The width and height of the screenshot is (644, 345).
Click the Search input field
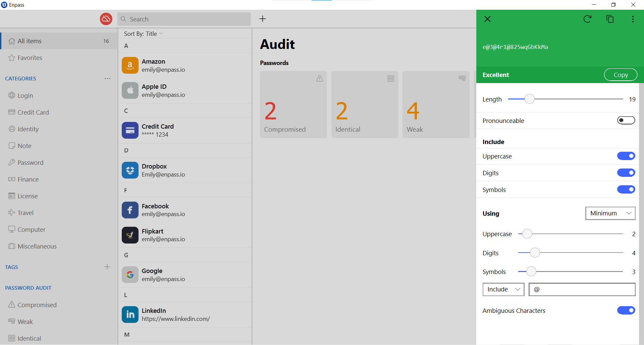184,19
